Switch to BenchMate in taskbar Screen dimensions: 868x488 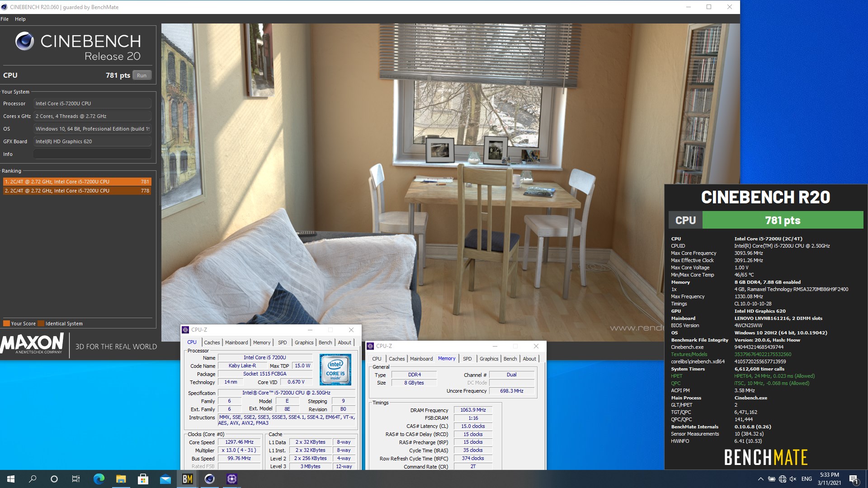pyautogui.click(x=187, y=479)
